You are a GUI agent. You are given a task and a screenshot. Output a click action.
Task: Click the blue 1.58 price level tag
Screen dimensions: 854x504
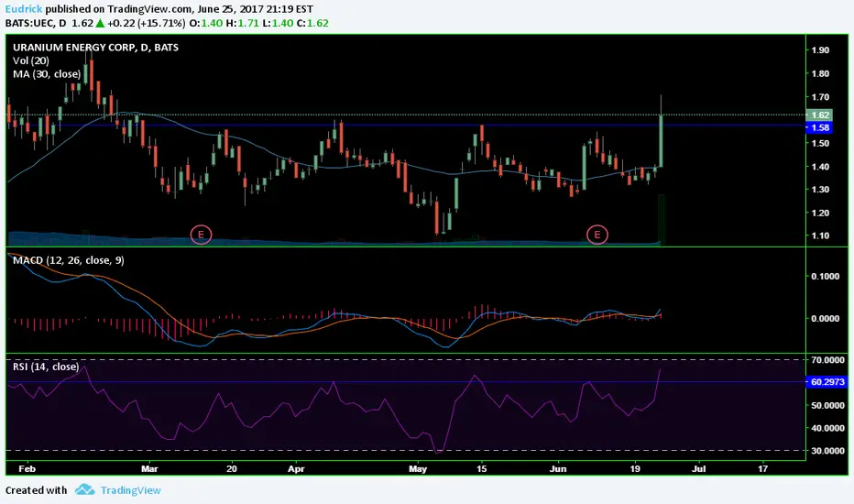(x=819, y=127)
